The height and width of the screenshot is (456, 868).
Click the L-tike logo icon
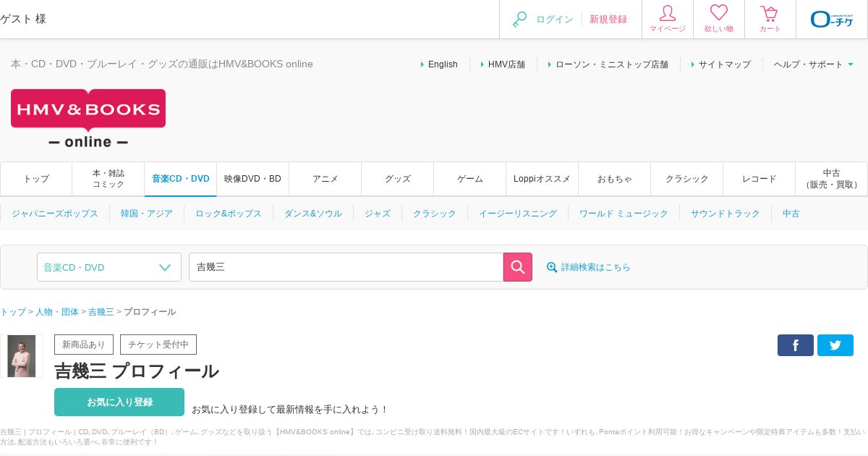click(832, 20)
